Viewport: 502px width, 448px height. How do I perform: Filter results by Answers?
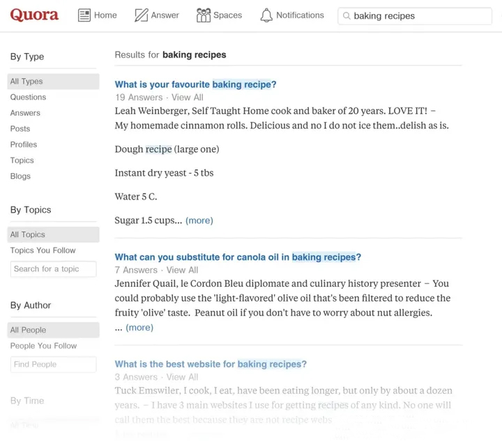tap(25, 113)
